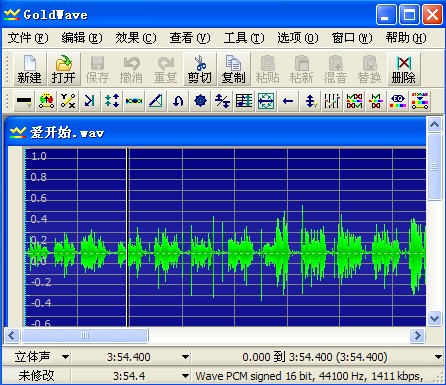Click the 0.6 amplitude axis label
This screenshot has height=385, width=446.
tap(38, 198)
